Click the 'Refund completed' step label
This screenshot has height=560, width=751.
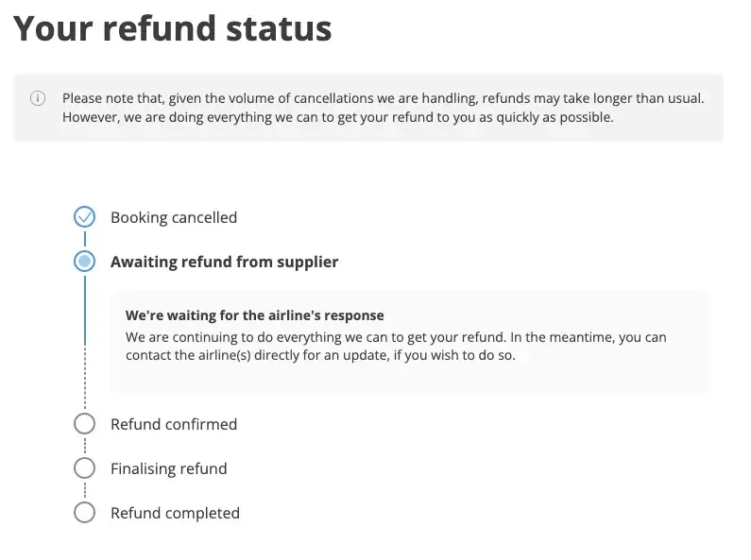coord(175,513)
